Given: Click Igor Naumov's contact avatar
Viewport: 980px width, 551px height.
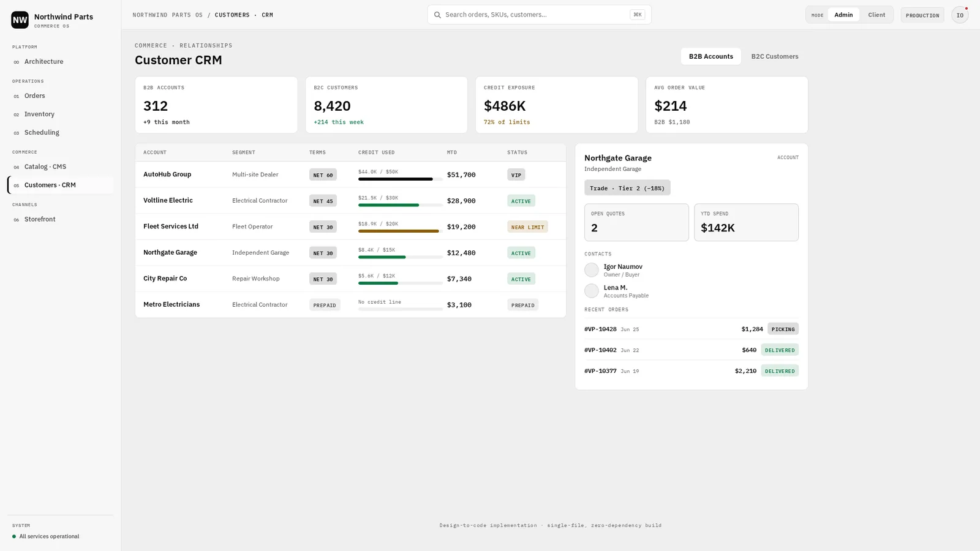Looking at the screenshot, I should coord(591,270).
